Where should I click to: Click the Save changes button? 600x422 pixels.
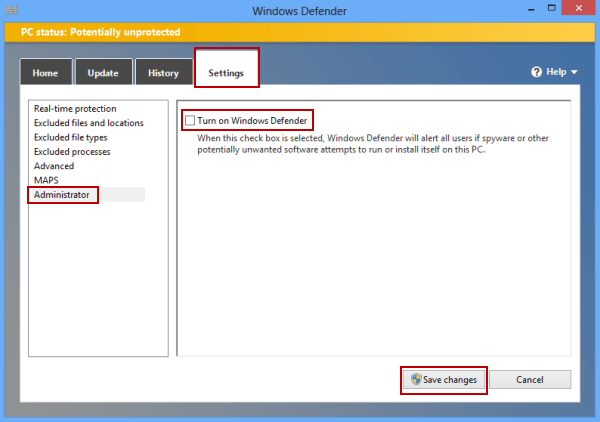click(444, 380)
